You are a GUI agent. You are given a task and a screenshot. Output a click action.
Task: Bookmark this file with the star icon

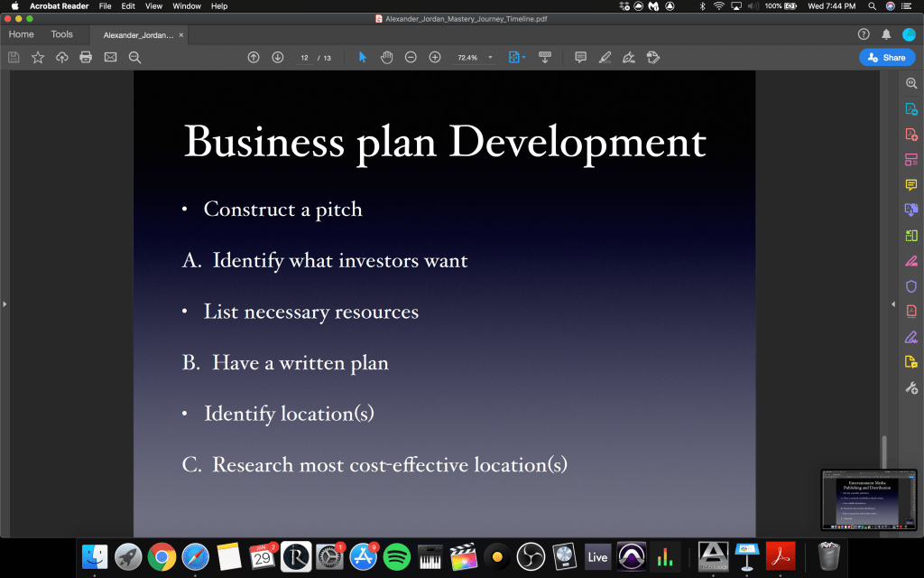[x=38, y=57]
